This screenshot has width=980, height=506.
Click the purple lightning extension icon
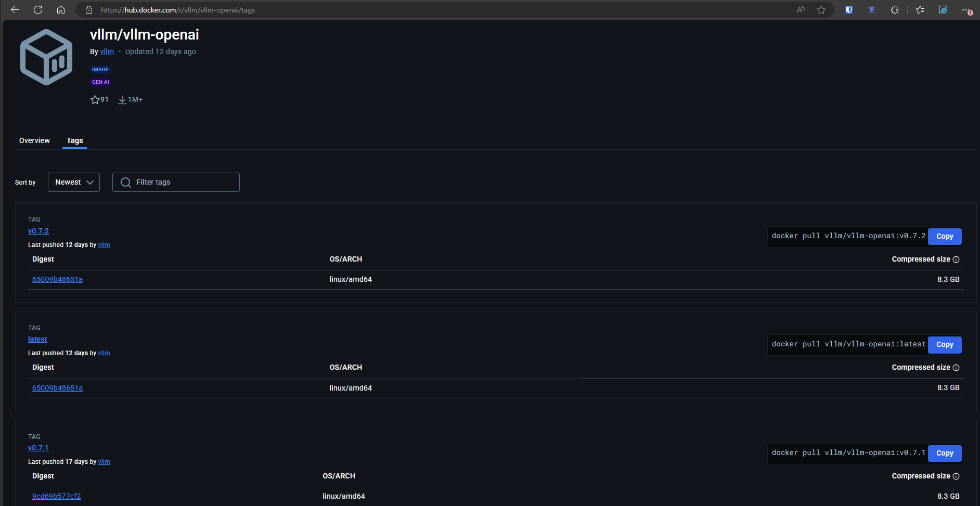click(x=872, y=10)
